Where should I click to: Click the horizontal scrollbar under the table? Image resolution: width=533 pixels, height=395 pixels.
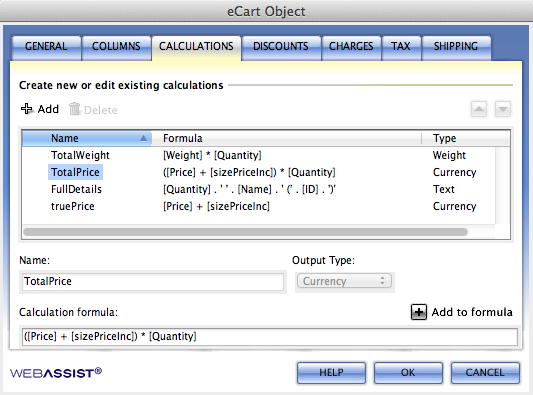pyautogui.click(x=245, y=232)
